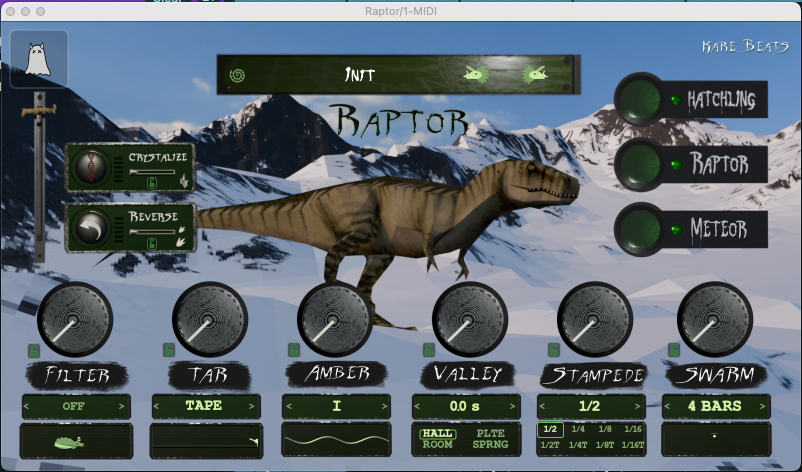Click the Swarm pattern display
The width and height of the screenshot is (802, 472).
coord(716,439)
